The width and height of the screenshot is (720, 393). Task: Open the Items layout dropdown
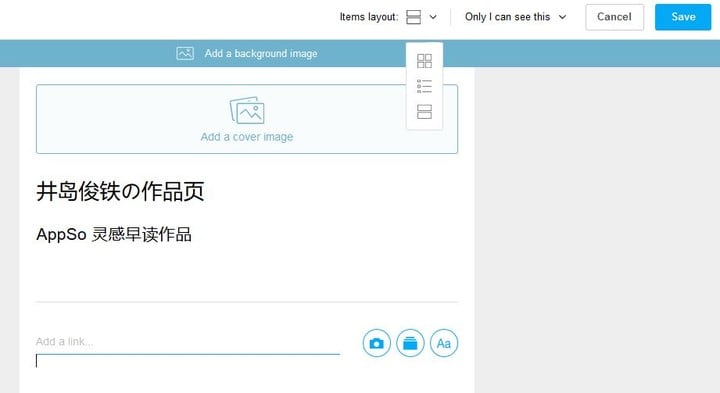coord(422,17)
